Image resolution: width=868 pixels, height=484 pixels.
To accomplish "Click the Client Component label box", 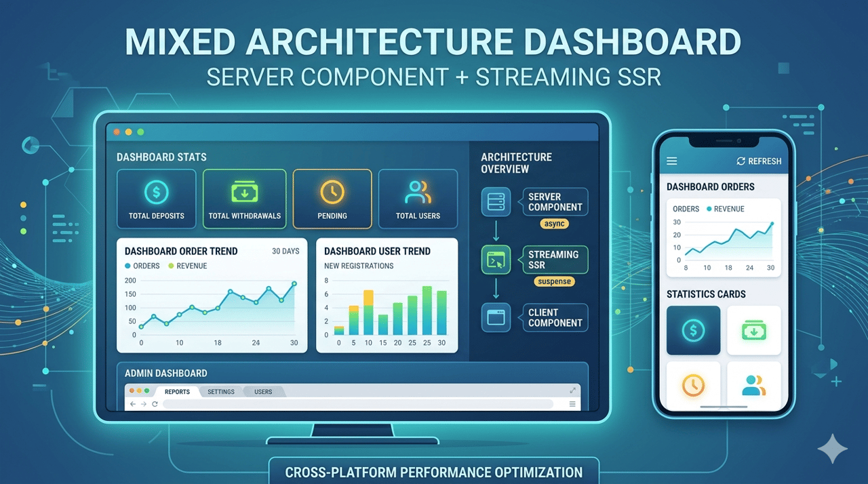I will click(555, 317).
